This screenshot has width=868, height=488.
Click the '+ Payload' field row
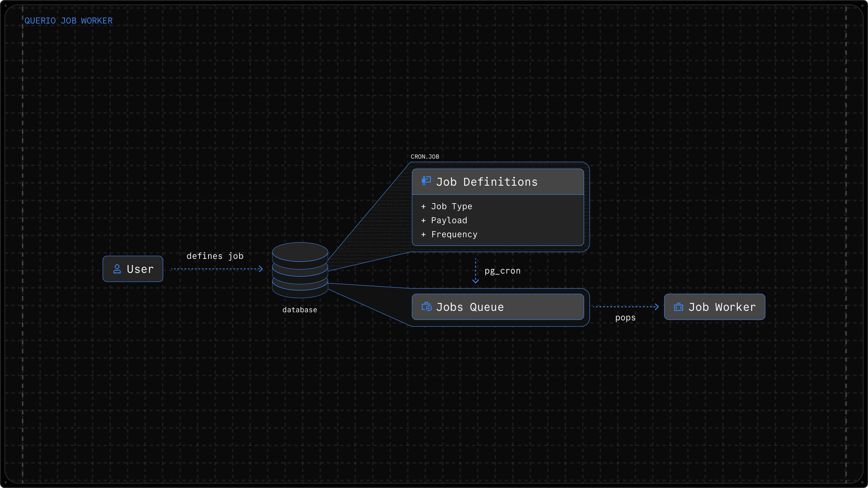pos(444,220)
